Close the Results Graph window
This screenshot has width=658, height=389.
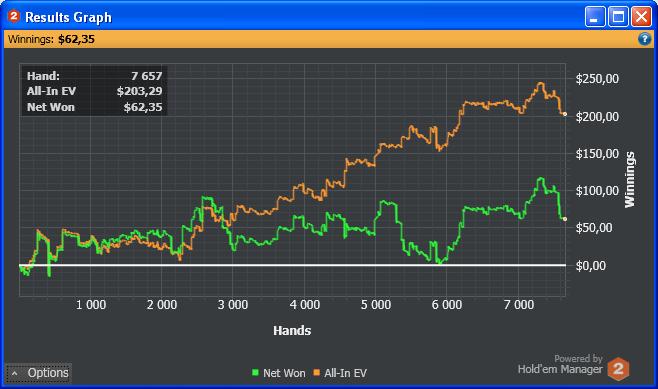(641, 17)
